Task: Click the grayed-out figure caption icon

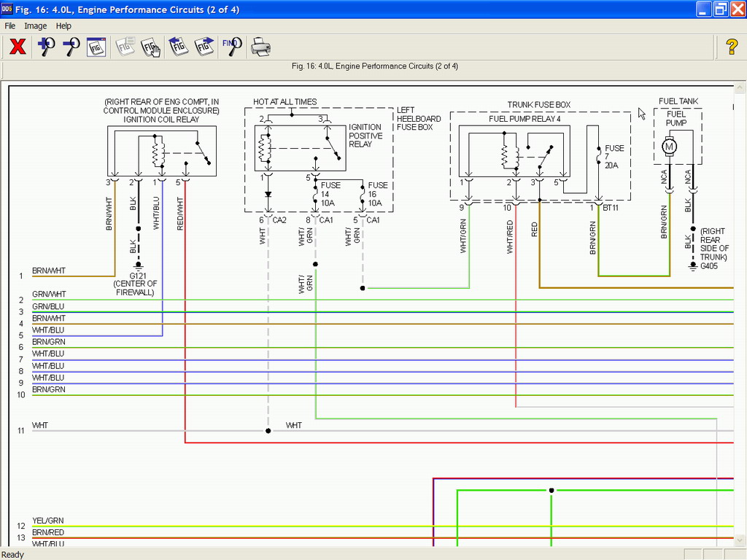Action: [x=125, y=47]
